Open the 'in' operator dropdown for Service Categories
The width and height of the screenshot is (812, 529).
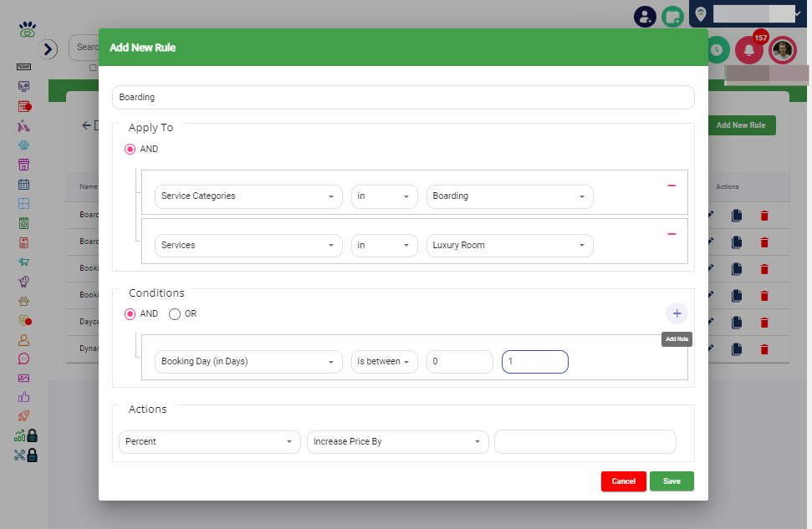click(x=384, y=196)
